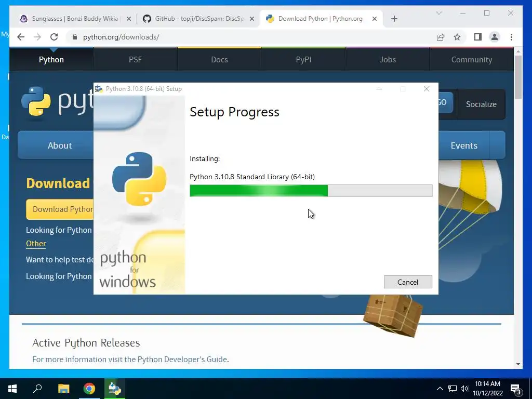The height and width of the screenshot is (399, 532).
Task: Open Chrome's side panel icon
Action: pos(478,37)
